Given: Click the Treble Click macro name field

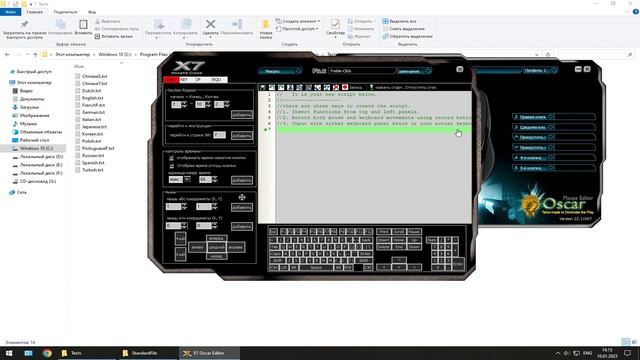Looking at the screenshot, I should point(362,71).
